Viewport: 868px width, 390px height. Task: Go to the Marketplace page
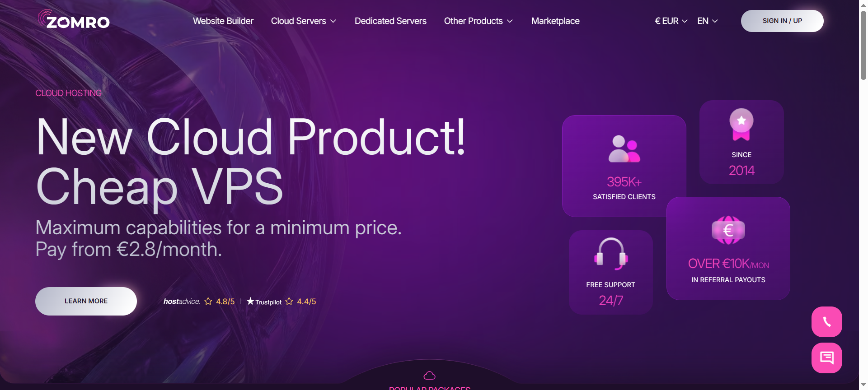(555, 21)
